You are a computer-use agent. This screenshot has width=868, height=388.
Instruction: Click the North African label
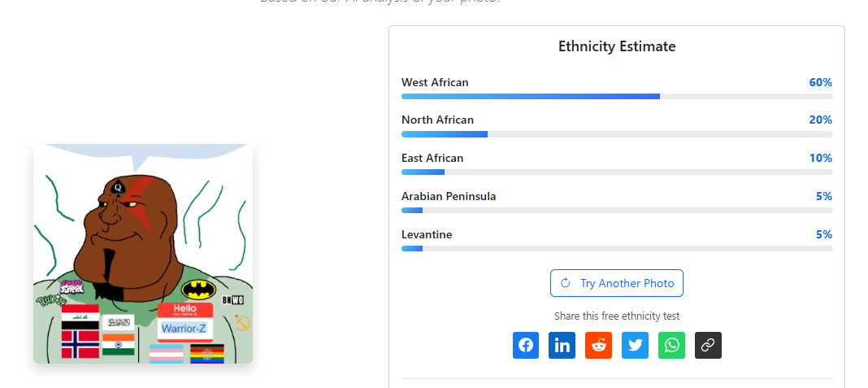tap(437, 120)
